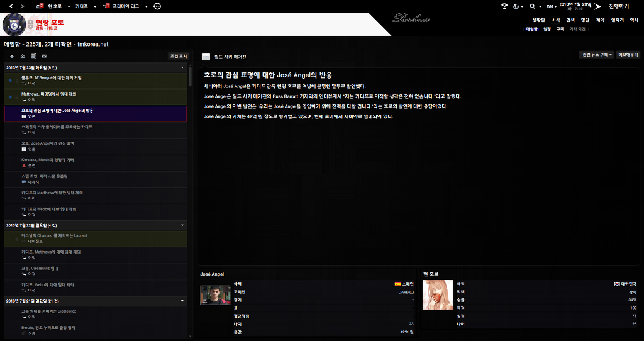Switch to the 구독 sub-tab
This screenshot has width=644, height=341.
(x=560, y=29)
